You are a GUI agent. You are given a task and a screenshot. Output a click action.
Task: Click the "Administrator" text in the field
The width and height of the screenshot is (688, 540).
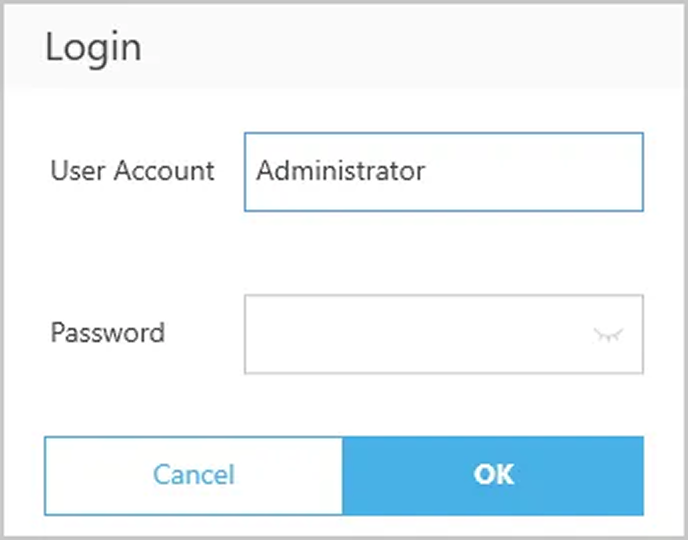click(x=340, y=171)
